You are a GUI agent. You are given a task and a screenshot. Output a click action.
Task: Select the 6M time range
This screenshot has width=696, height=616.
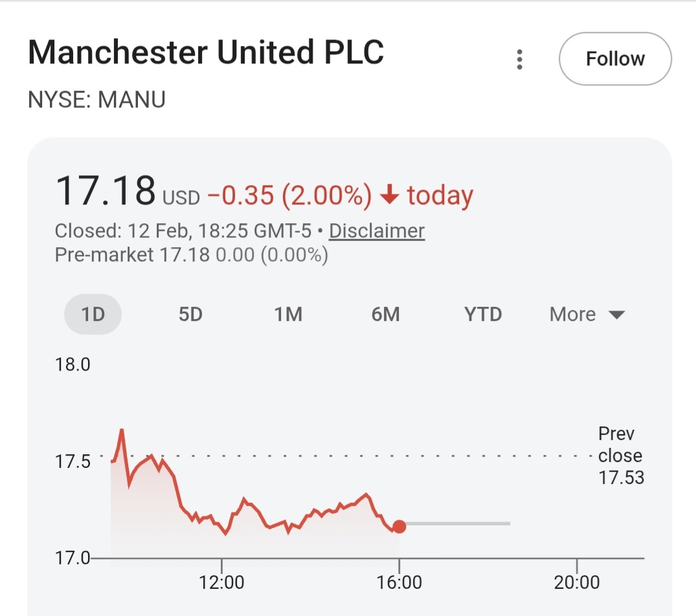pos(385,314)
